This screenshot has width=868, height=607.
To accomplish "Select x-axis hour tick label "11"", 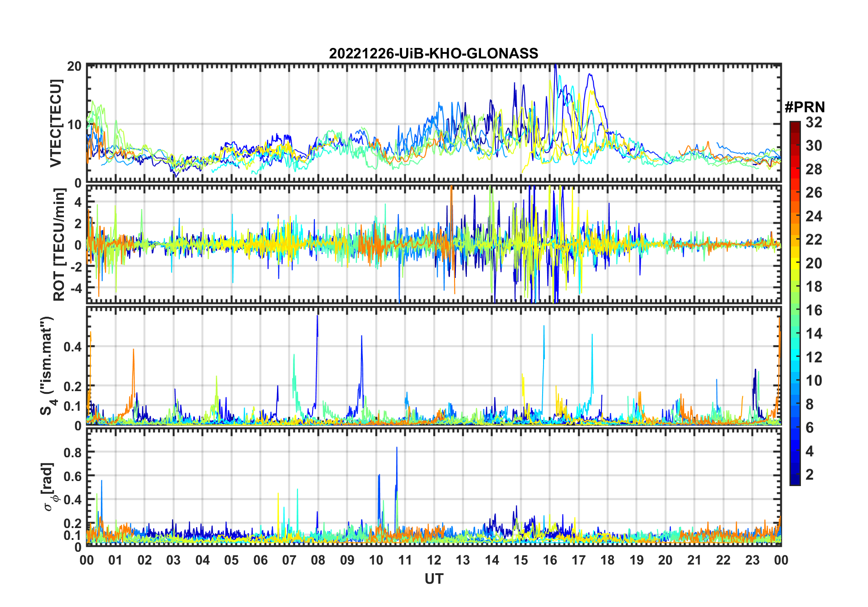I will point(405,560).
